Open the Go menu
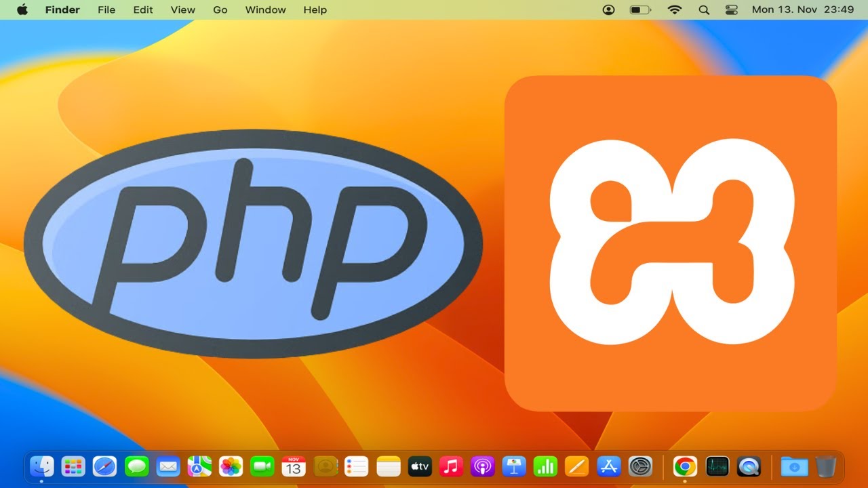 pos(220,10)
